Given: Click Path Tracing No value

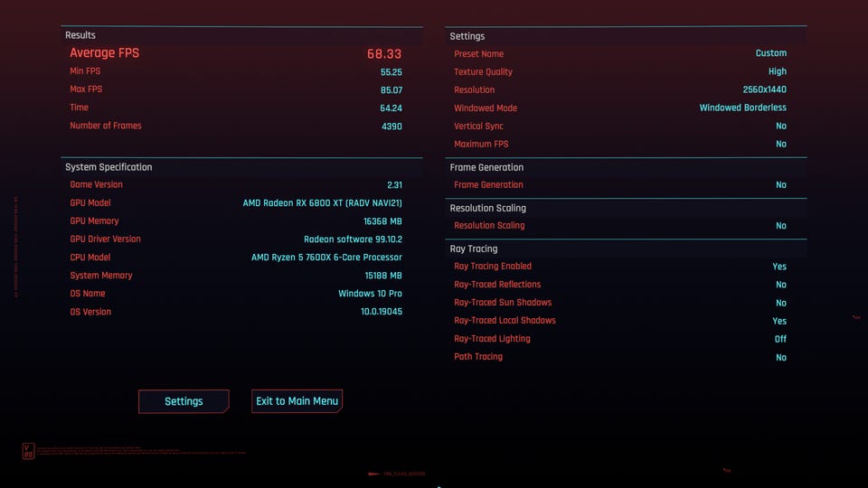Looking at the screenshot, I should point(780,358).
